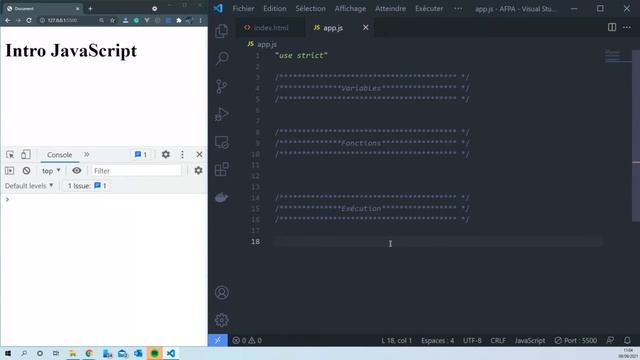Open File Explorer from taskbar

72,353
